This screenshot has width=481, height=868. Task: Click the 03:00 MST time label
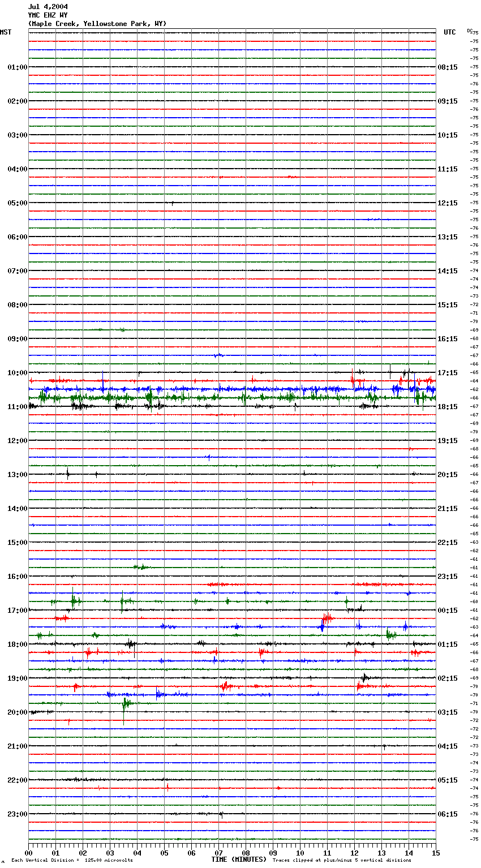(18, 135)
